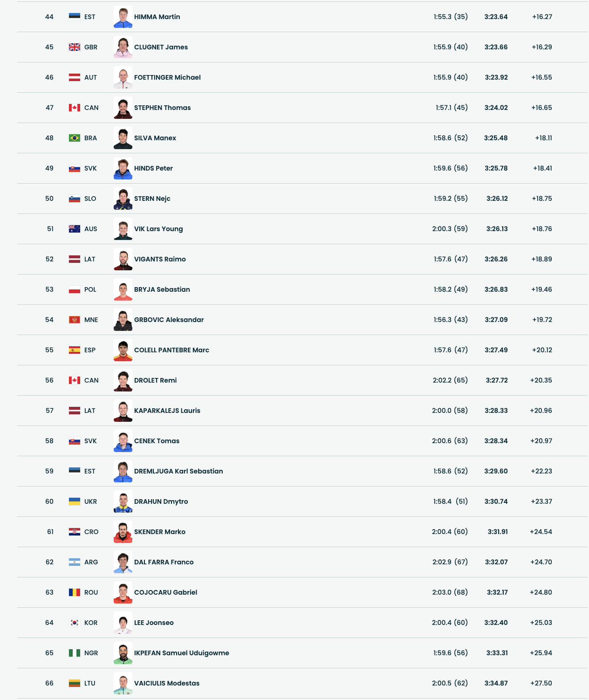Click the Great Britain flag icon
The height and width of the screenshot is (700, 589).
[x=75, y=47]
